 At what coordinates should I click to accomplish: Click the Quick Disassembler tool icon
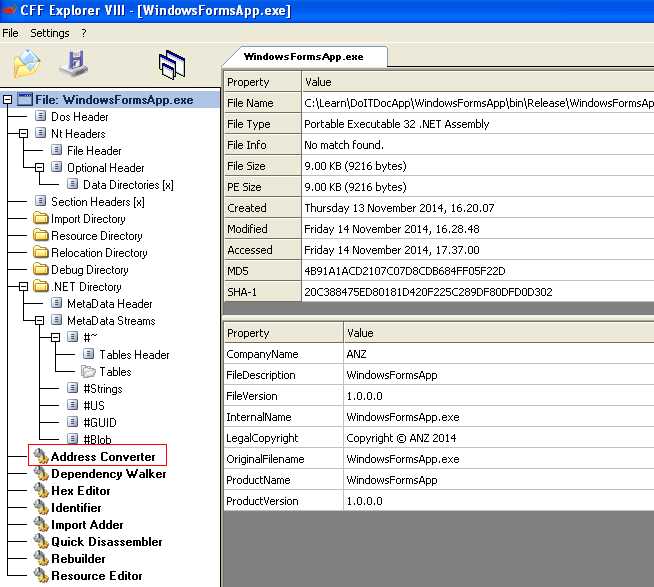pos(41,542)
